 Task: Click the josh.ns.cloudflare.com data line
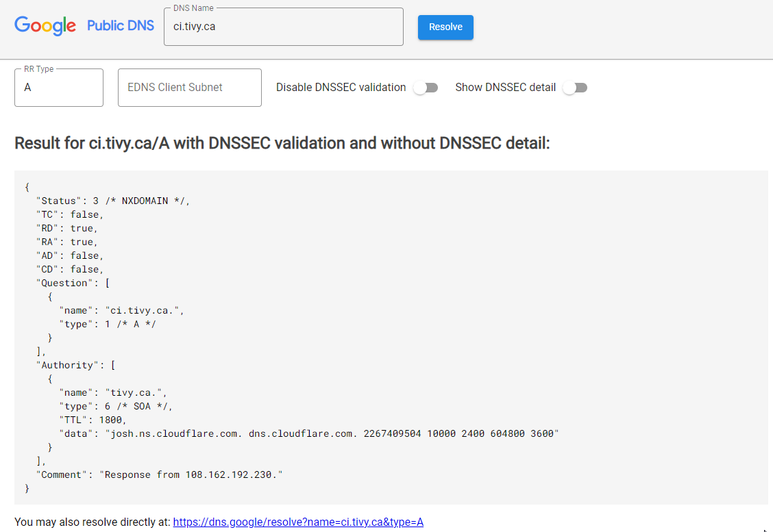click(x=309, y=434)
